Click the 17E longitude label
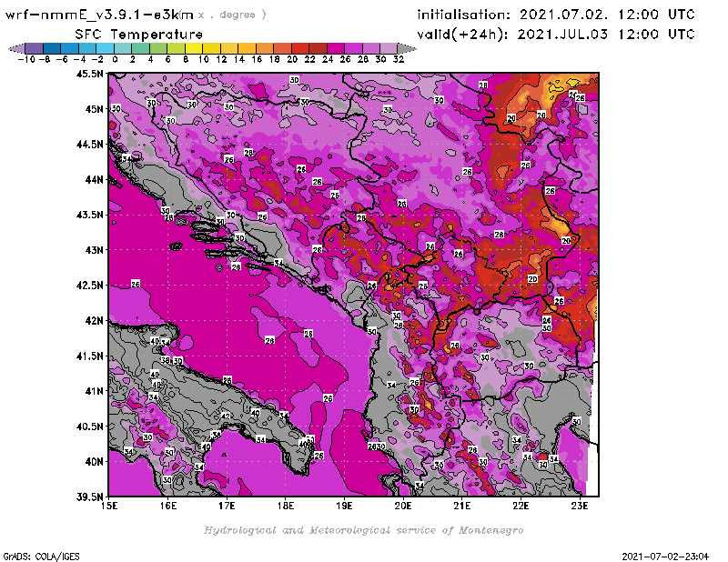Screen dimensions: 728x562 pos(227,506)
